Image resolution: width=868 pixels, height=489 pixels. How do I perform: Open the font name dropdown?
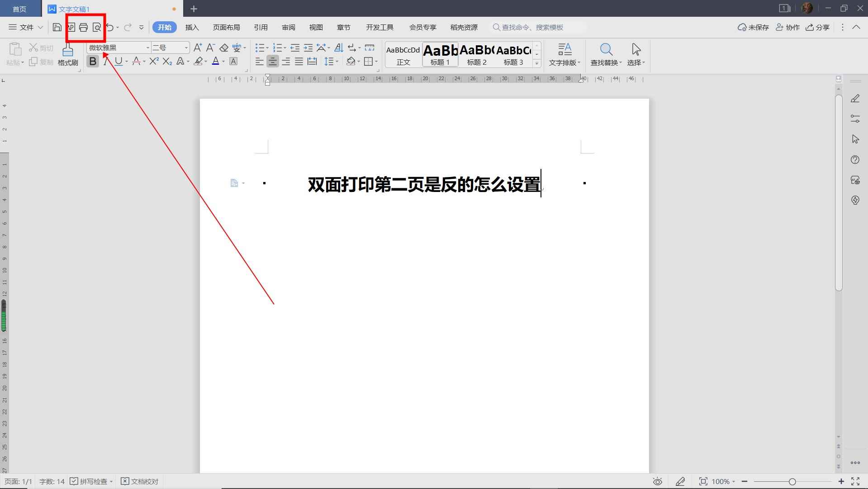(148, 47)
